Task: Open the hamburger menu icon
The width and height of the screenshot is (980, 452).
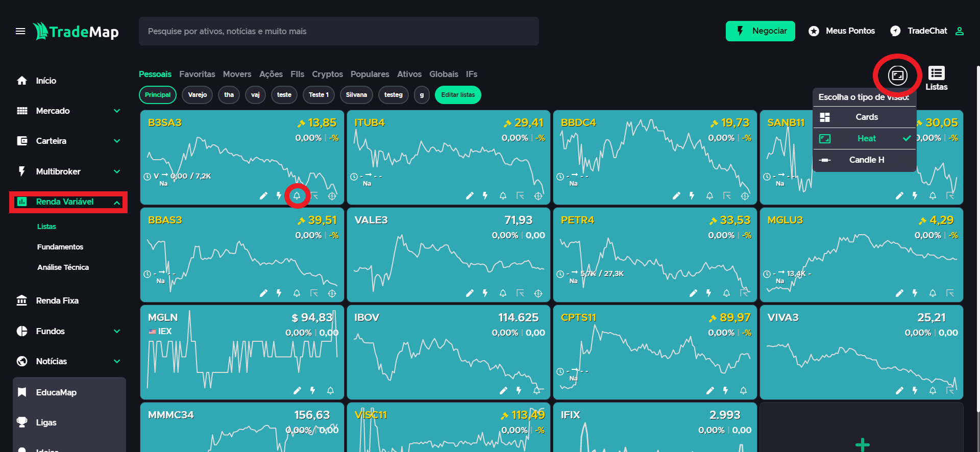Action: (x=20, y=31)
